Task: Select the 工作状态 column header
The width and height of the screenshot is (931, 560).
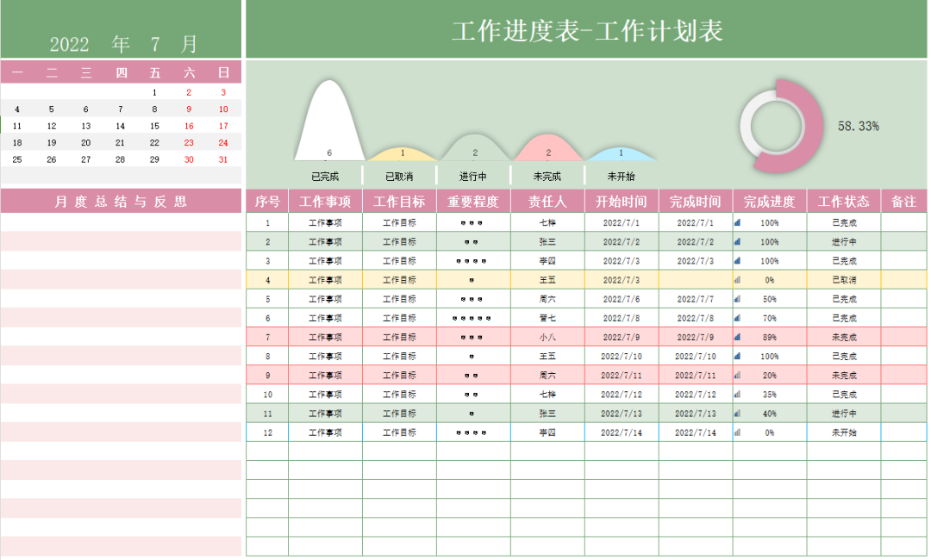Action: 844,202
